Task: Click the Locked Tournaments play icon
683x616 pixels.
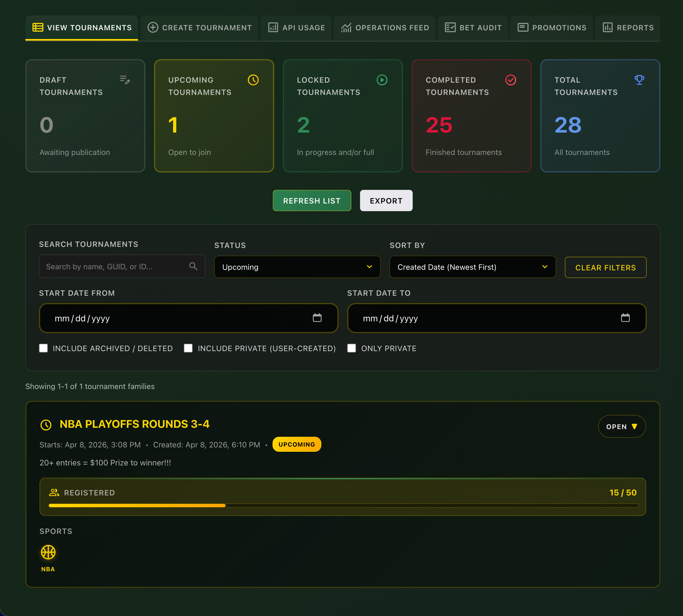Action: pyautogui.click(x=382, y=80)
